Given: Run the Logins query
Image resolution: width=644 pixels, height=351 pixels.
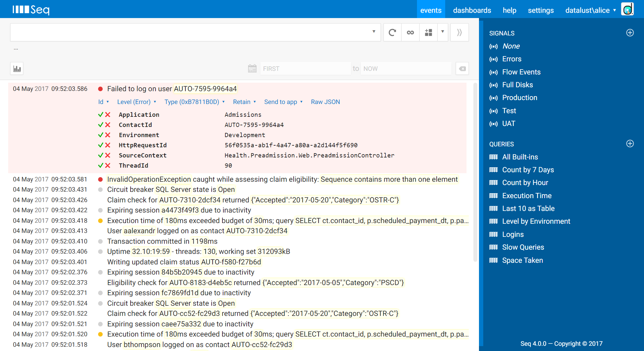Looking at the screenshot, I should pos(513,235).
